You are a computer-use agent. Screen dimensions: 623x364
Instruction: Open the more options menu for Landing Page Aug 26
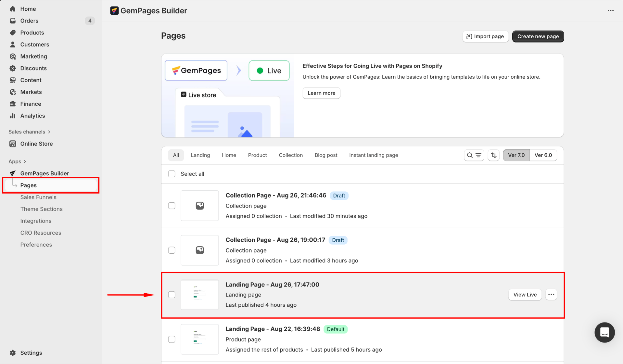pos(551,295)
